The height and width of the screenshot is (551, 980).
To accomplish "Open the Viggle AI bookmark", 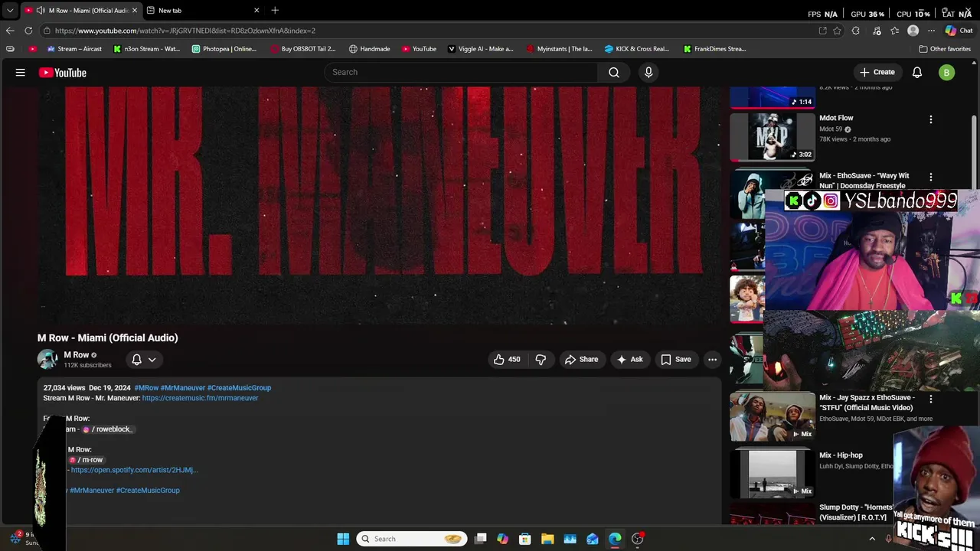I will [480, 49].
